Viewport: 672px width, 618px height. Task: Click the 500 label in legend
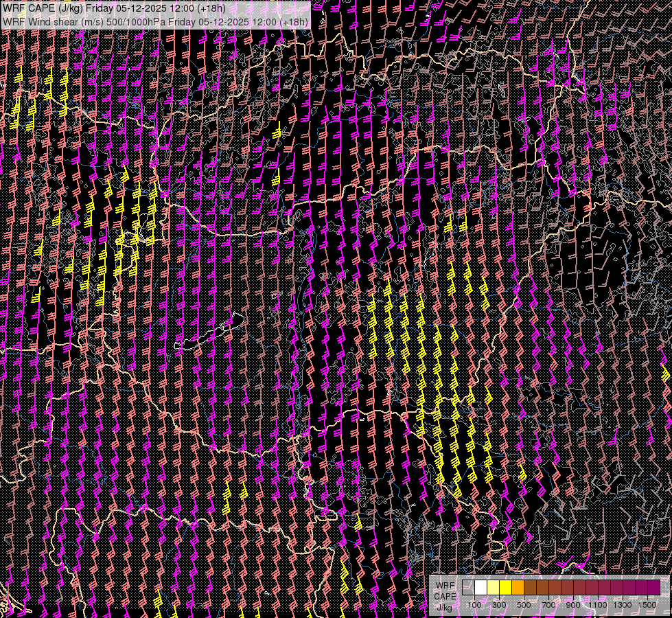coord(524,604)
